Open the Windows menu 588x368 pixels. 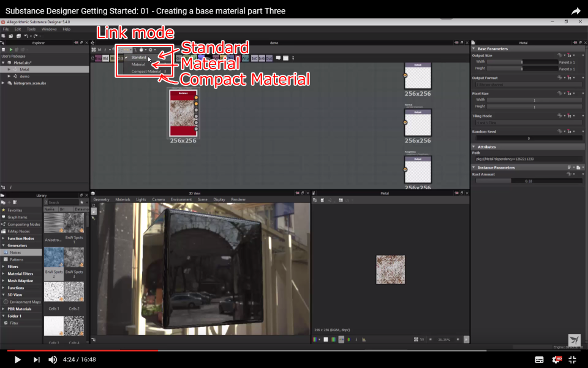coord(49,29)
